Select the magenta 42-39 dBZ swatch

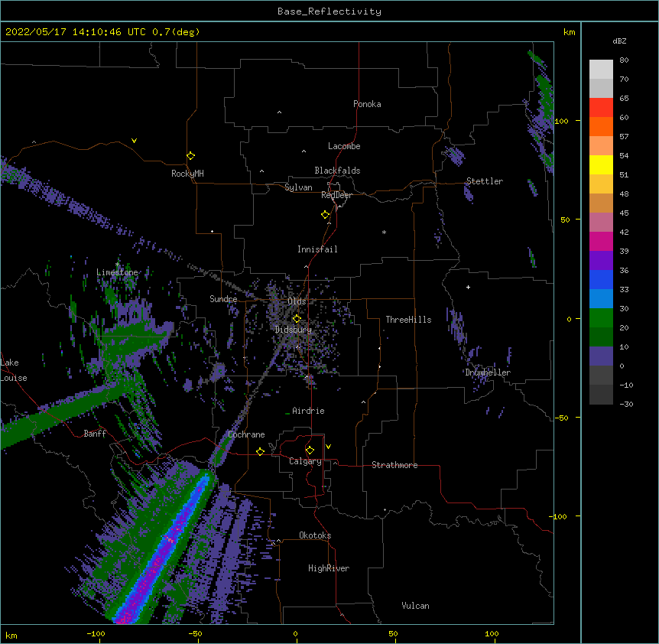pyautogui.click(x=601, y=241)
